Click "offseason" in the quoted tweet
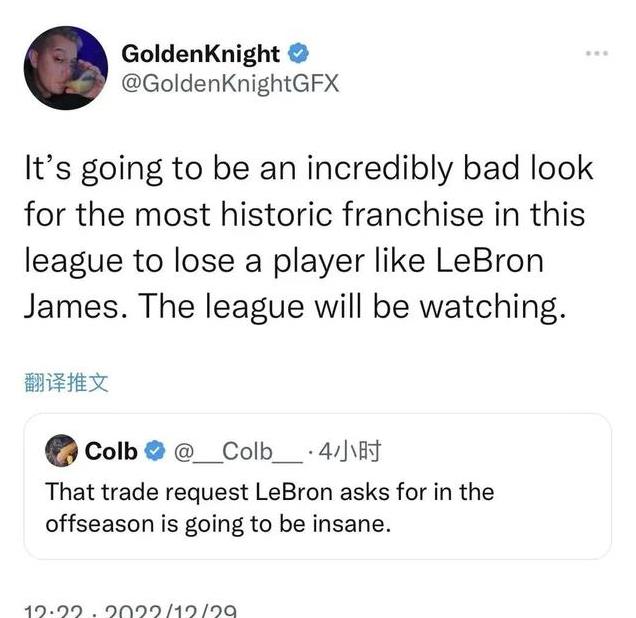The image size is (636, 618). (x=100, y=524)
